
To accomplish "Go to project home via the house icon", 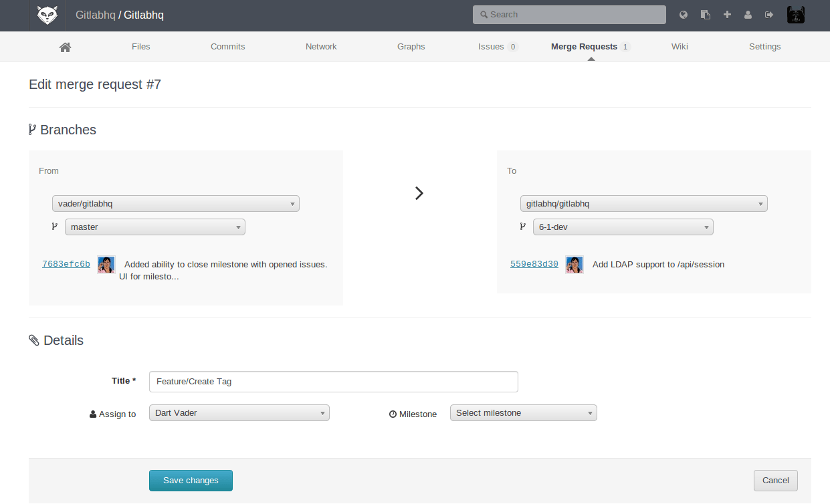I will click(65, 46).
